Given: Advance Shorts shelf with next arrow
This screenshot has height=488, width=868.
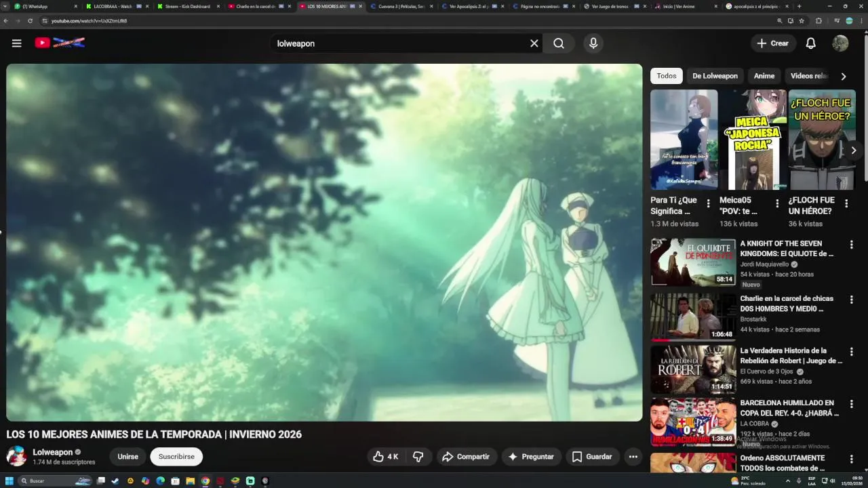Looking at the screenshot, I should click(854, 150).
